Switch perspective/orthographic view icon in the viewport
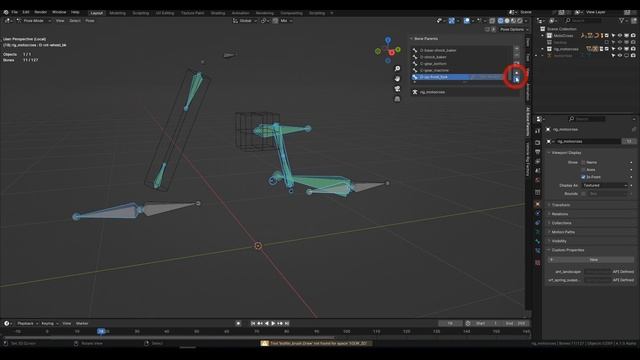This screenshot has height=360, width=640. coord(397,99)
